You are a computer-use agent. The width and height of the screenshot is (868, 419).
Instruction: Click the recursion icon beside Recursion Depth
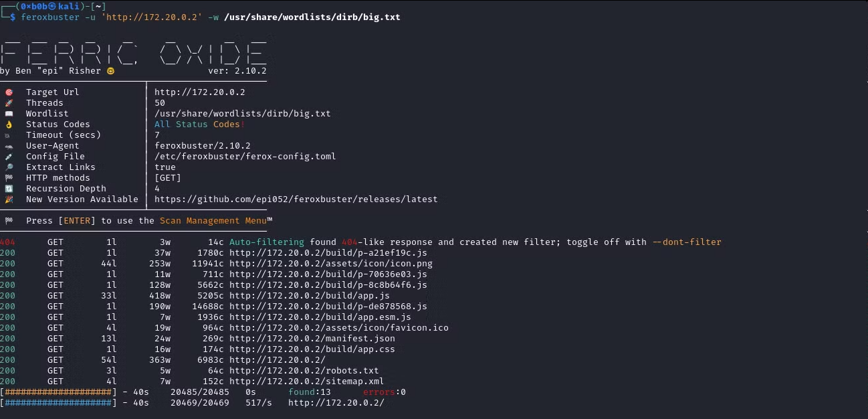(9, 189)
